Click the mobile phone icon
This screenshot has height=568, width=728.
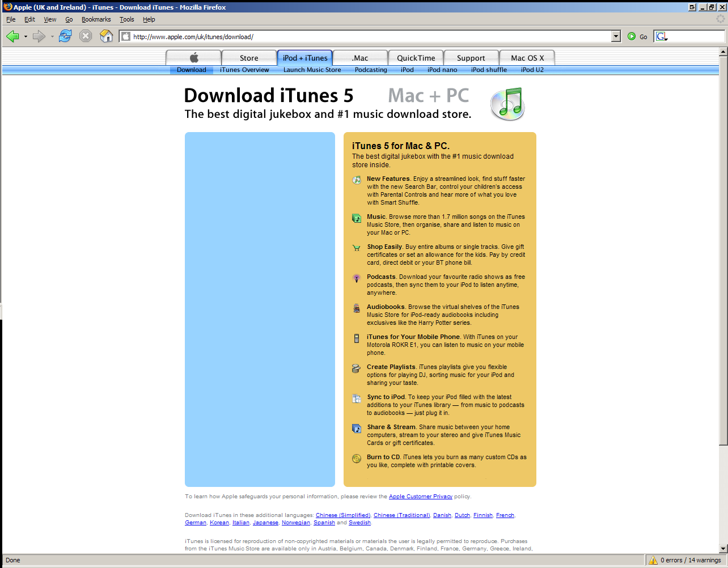[357, 338]
